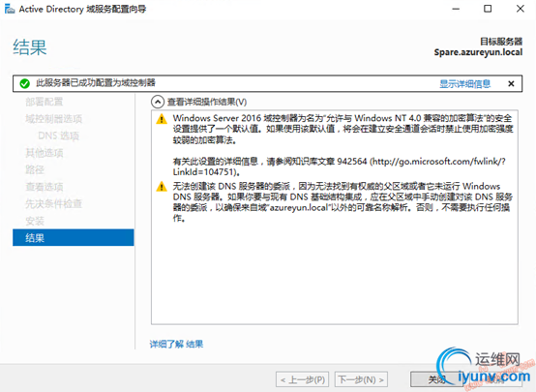Minimize the wizard window
536x392 pixels.
point(456,9)
